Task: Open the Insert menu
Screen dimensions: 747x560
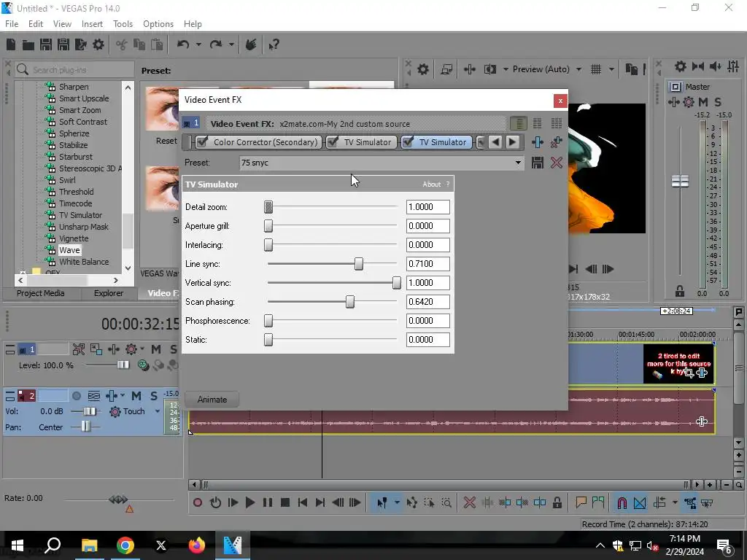Action: click(x=92, y=24)
